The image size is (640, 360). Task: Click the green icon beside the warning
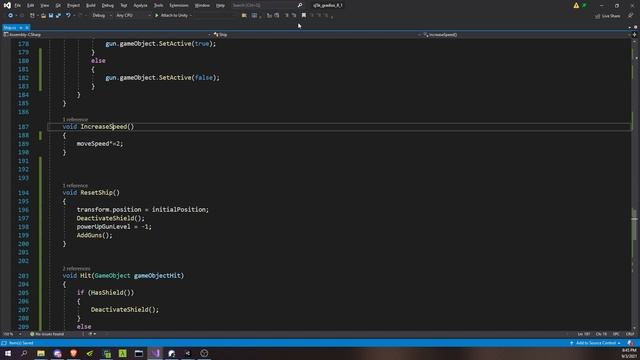pyautogui.click(x=584, y=5)
